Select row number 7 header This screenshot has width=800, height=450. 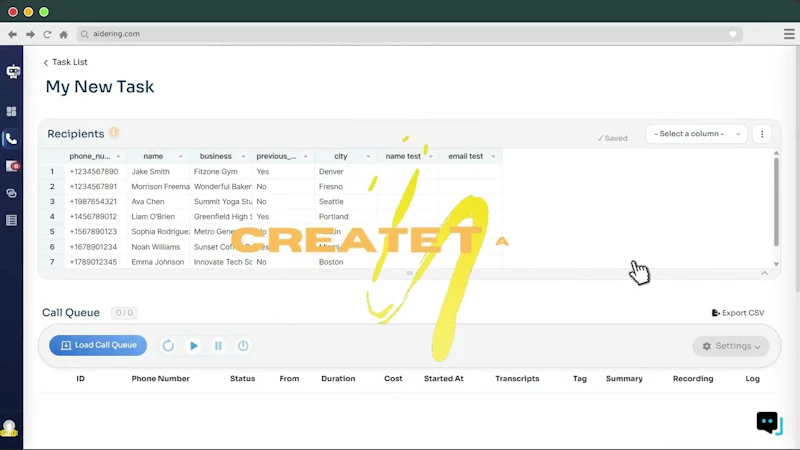click(52, 262)
